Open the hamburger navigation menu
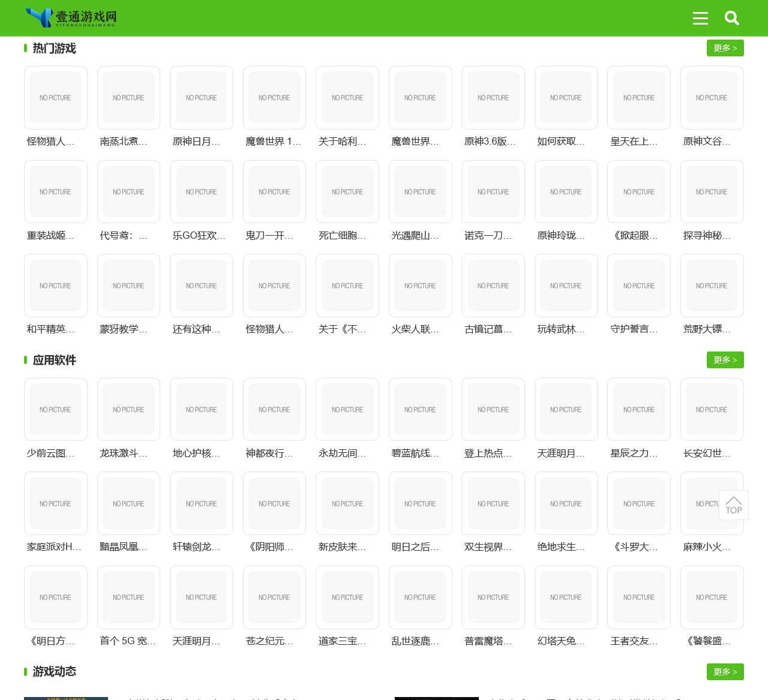 point(700,19)
